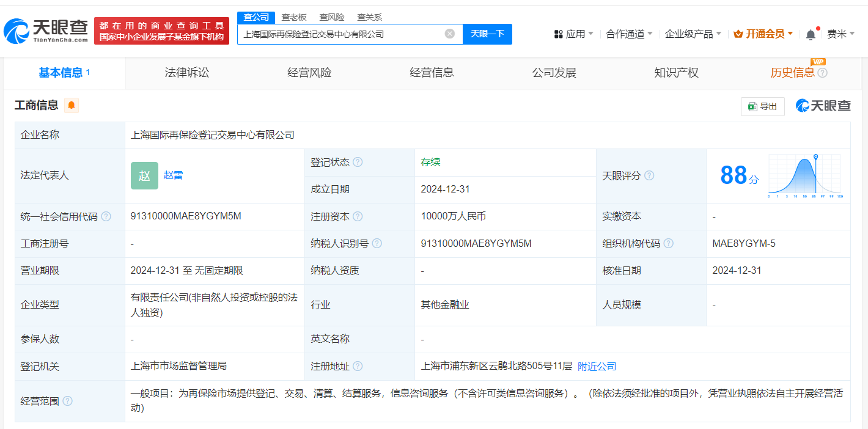Image resolution: width=868 pixels, height=429 pixels.
Task: Clear the search box text
Action: click(450, 34)
